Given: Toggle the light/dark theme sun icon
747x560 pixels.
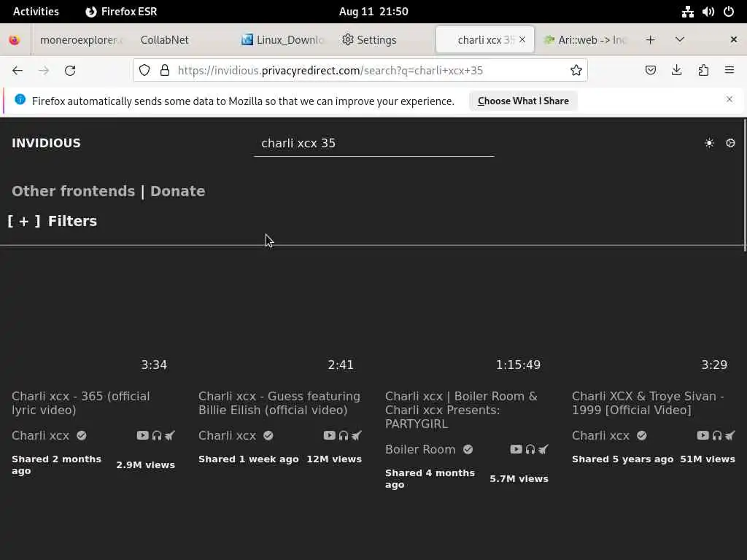Looking at the screenshot, I should 709,144.
